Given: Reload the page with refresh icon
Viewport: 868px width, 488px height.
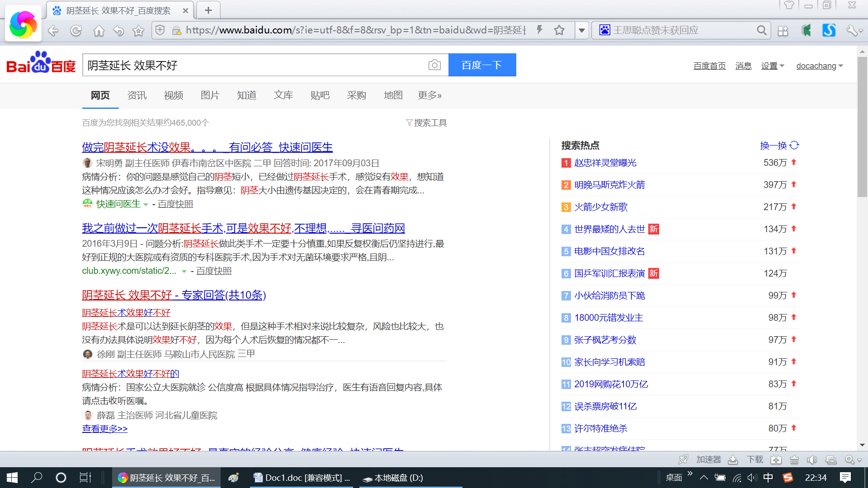Looking at the screenshot, I should click(x=76, y=31).
